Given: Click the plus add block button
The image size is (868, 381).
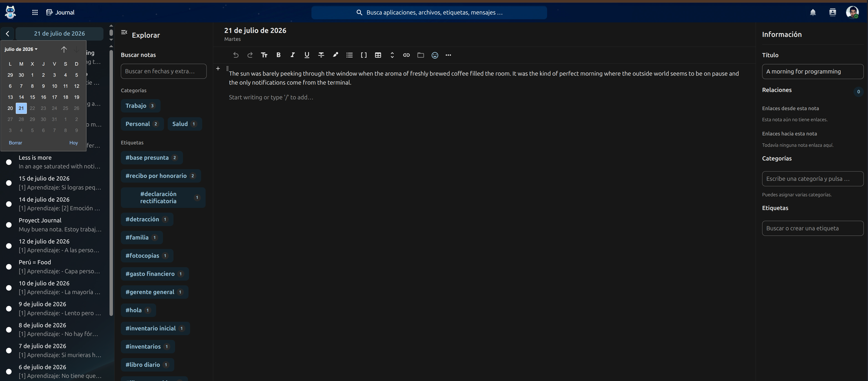Looking at the screenshot, I should (x=218, y=69).
